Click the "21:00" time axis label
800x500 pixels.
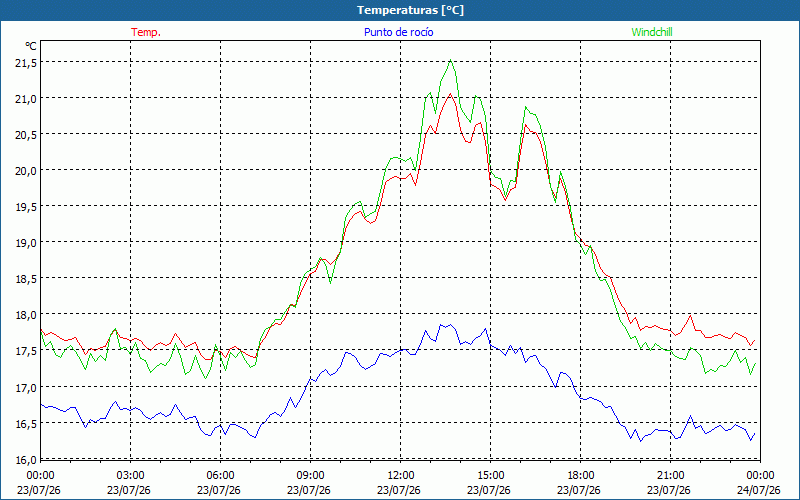pos(670,475)
